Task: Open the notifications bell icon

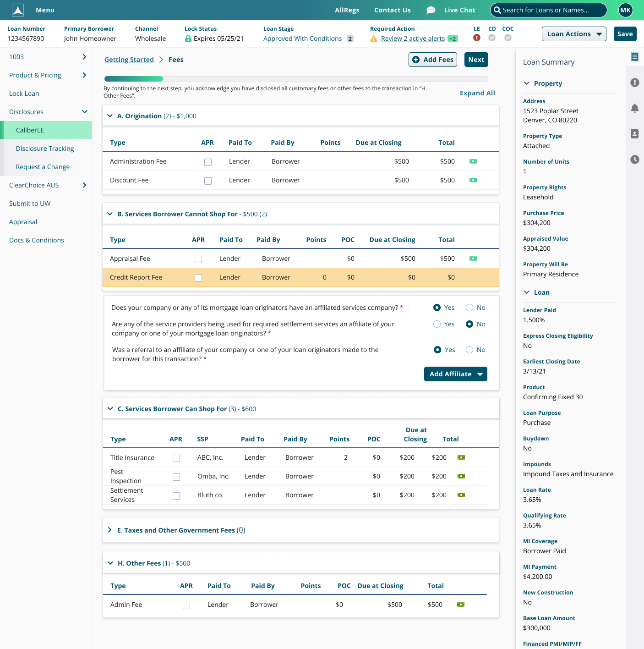Action: (x=634, y=108)
